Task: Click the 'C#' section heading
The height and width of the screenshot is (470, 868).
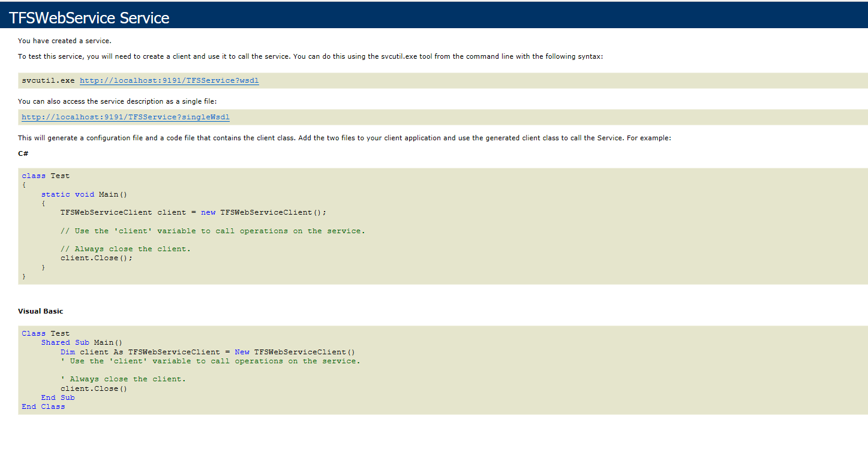Action: coord(23,153)
